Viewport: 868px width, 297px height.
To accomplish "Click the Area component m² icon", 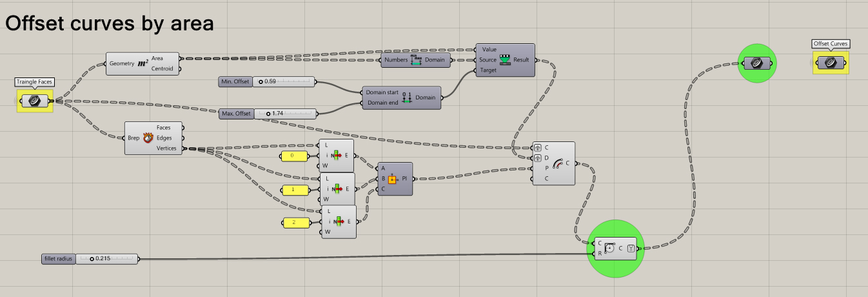I will pos(143,63).
